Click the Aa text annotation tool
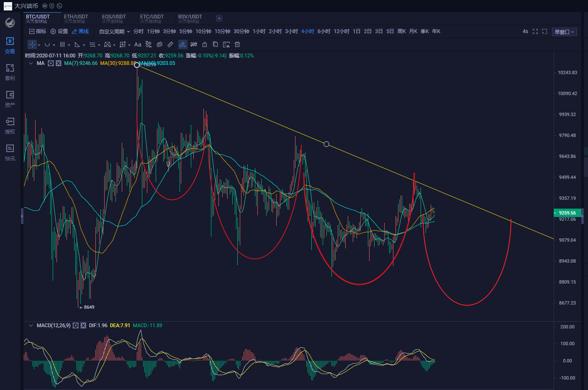Image resolution: width=588 pixels, height=390 pixels. pos(138,44)
